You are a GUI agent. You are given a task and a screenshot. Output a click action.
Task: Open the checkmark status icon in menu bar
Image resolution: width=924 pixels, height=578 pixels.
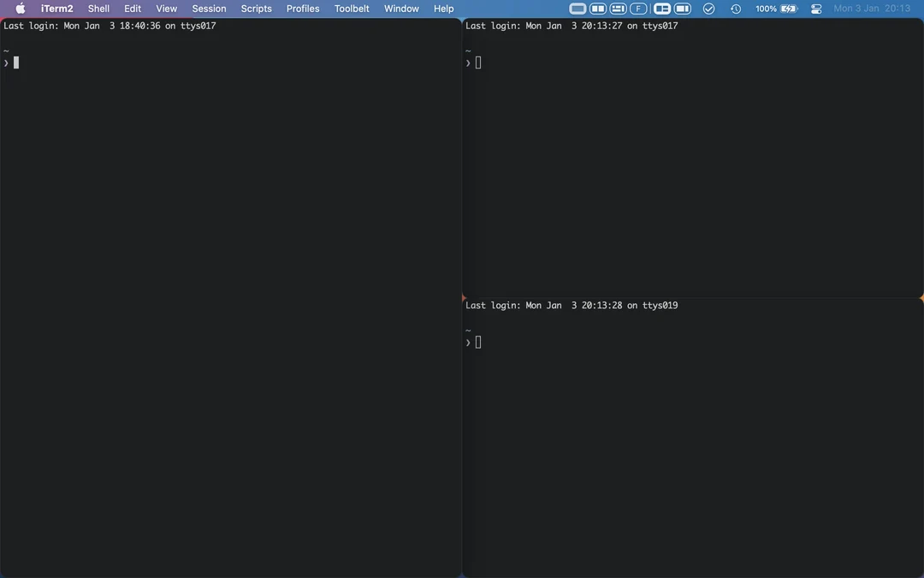[708, 8]
